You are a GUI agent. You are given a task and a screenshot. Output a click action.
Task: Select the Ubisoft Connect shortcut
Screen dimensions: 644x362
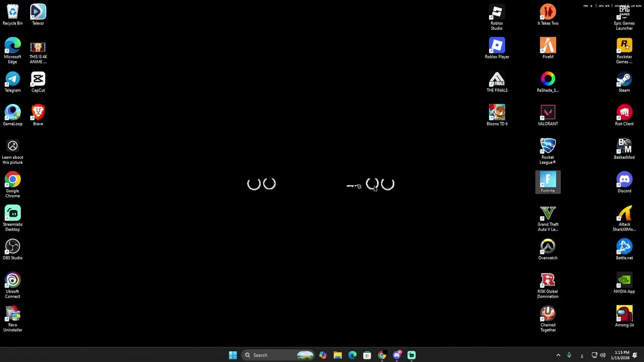pos(13,286)
